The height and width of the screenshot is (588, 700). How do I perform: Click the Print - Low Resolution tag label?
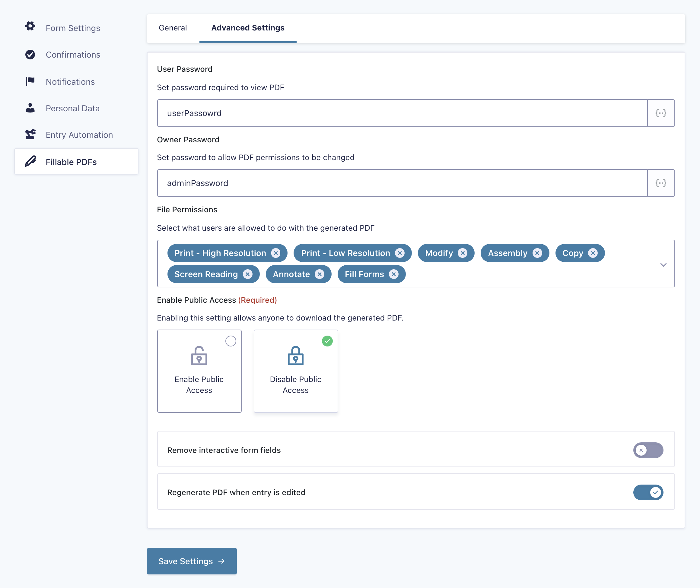345,253
